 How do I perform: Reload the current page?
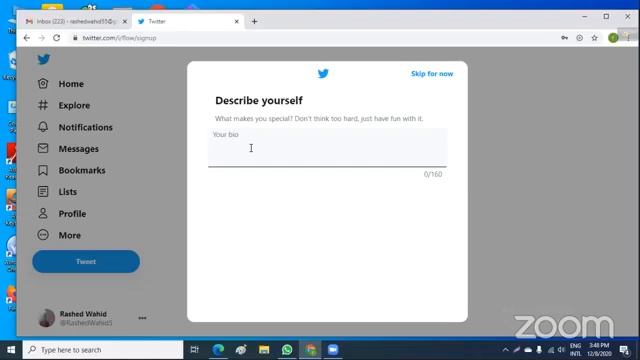pyautogui.click(x=57, y=38)
